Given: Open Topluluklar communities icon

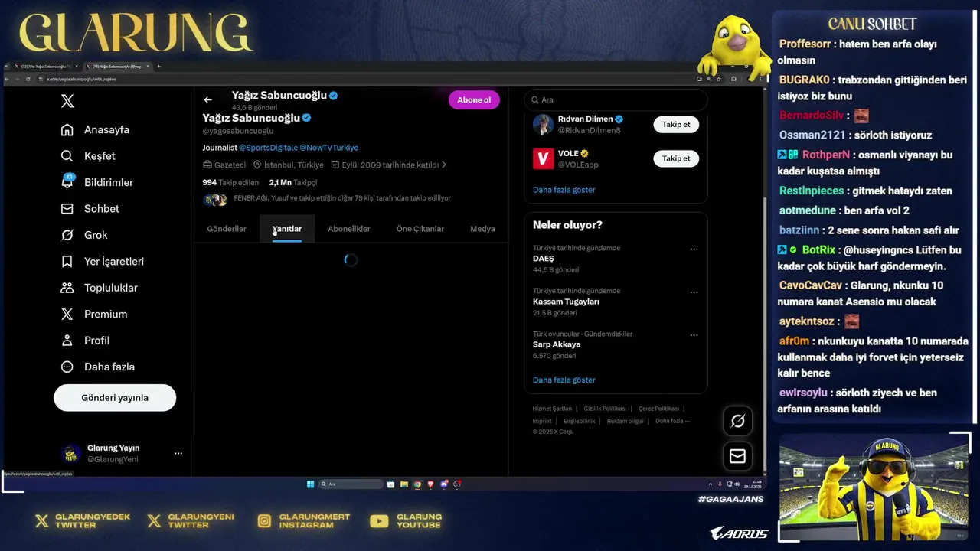Looking at the screenshot, I should pyautogui.click(x=67, y=288).
